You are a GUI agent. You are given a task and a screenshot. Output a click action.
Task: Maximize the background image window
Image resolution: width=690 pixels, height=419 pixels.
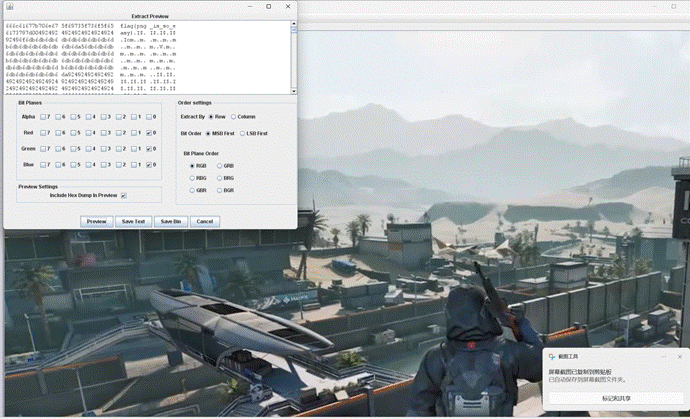click(673, 6)
